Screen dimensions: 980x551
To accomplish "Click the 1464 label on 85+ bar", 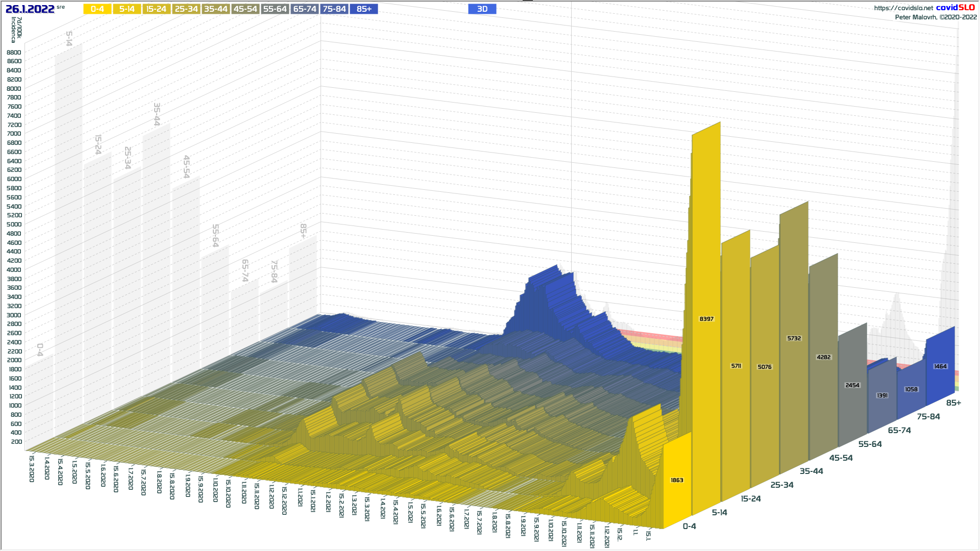I will tap(940, 366).
